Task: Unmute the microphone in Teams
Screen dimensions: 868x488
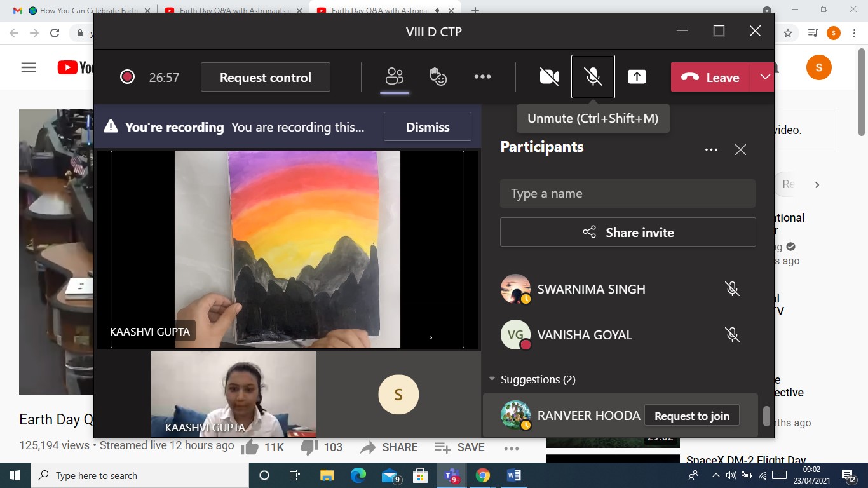Action: pos(593,77)
